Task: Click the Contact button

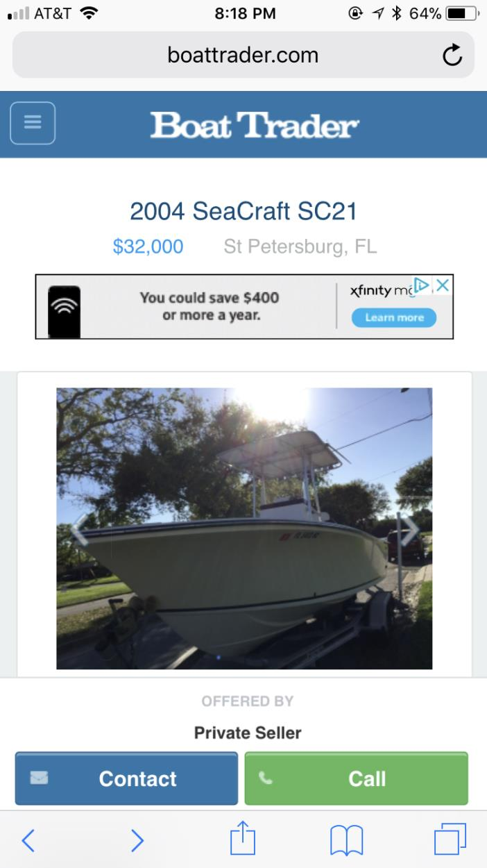Action: click(126, 778)
